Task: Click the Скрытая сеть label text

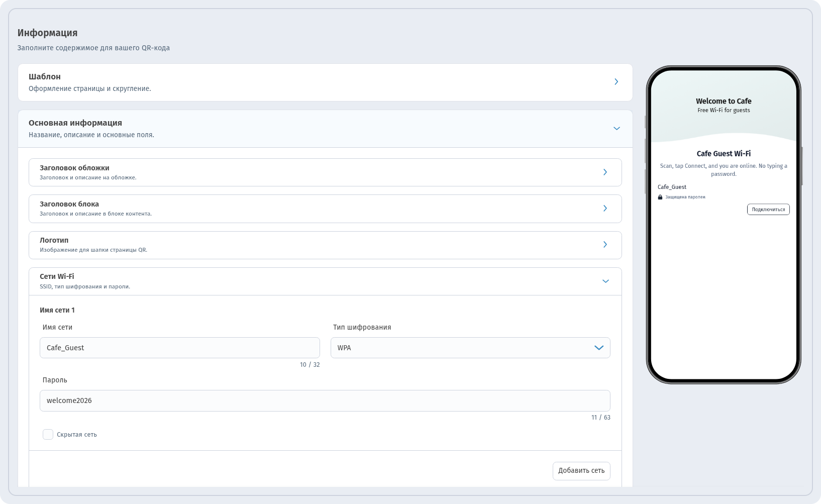Action: [77, 435]
